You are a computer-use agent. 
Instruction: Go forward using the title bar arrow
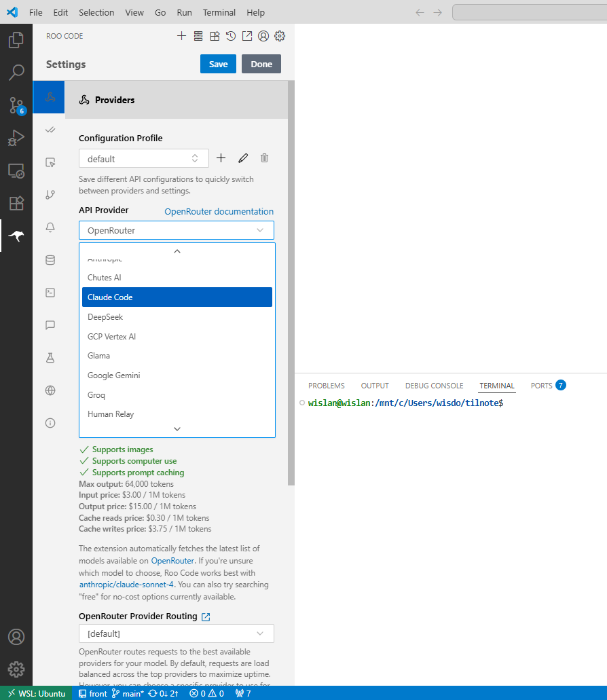click(x=438, y=12)
